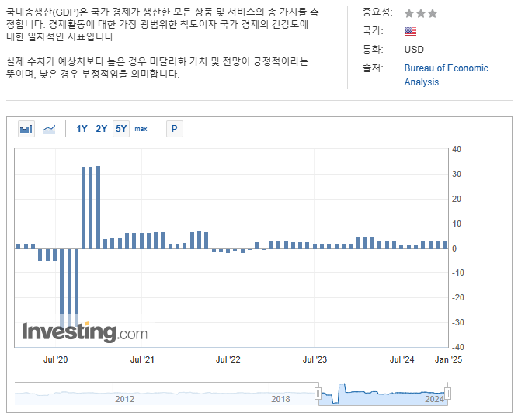
Task: Switch to the bar chart view icon
Action: click(x=26, y=129)
